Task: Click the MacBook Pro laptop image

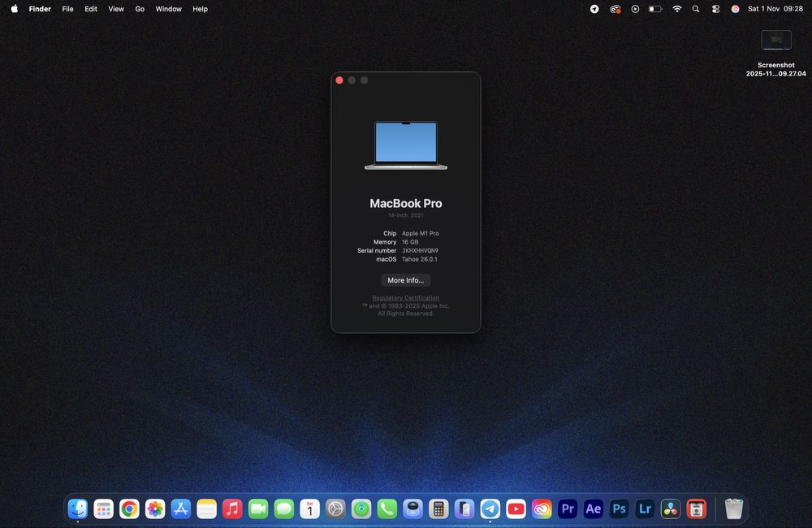Action: (x=405, y=145)
